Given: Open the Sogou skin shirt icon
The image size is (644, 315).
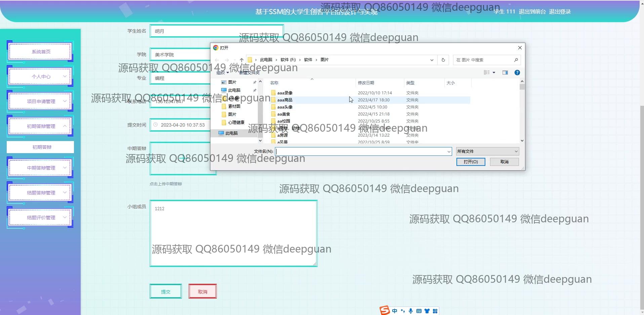Looking at the screenshot, I should point(427,311).
